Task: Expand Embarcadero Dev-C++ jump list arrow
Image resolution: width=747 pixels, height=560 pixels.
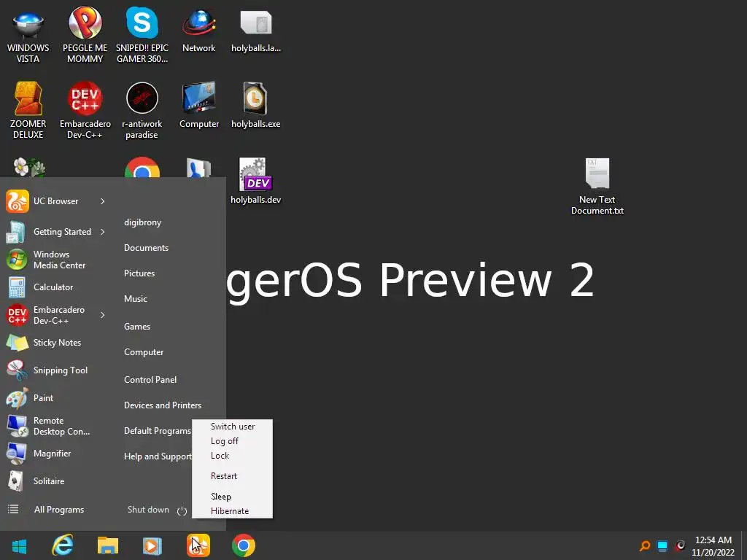Action: click(x=102, y=315)
